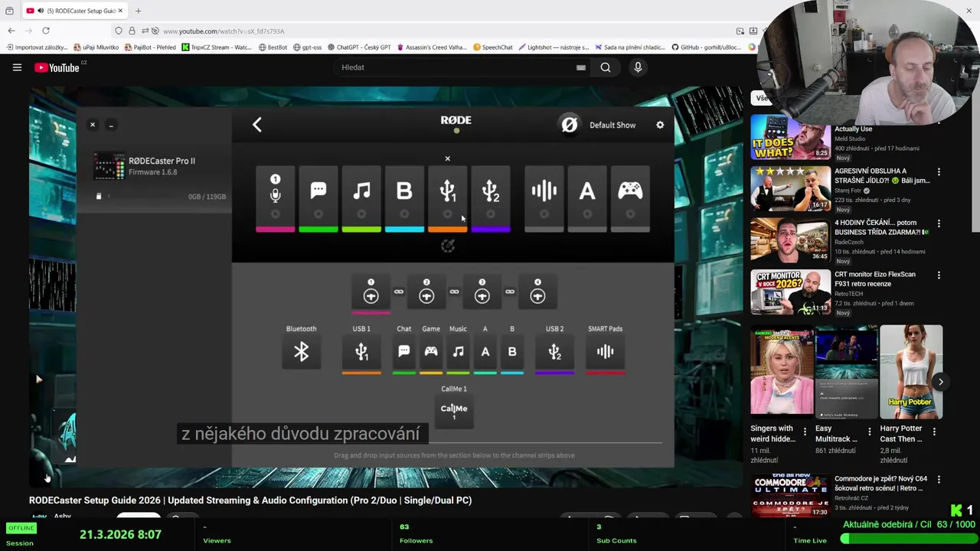980x551 pixels.
Task: Start voice search with the microphone
Action: pos(638,67)
